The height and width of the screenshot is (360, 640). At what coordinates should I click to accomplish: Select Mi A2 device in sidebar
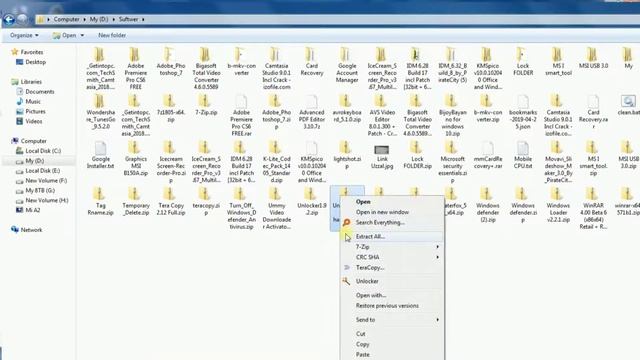[32, 210]
